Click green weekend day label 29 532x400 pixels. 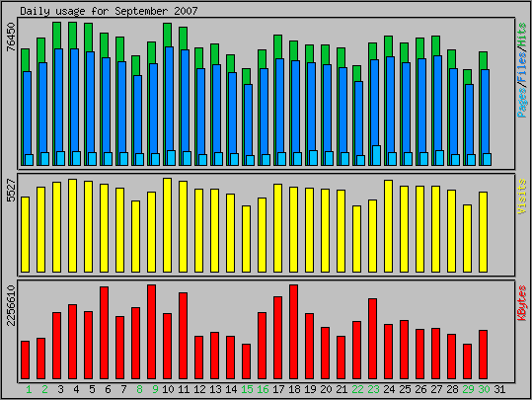click(x=468, y=389)
